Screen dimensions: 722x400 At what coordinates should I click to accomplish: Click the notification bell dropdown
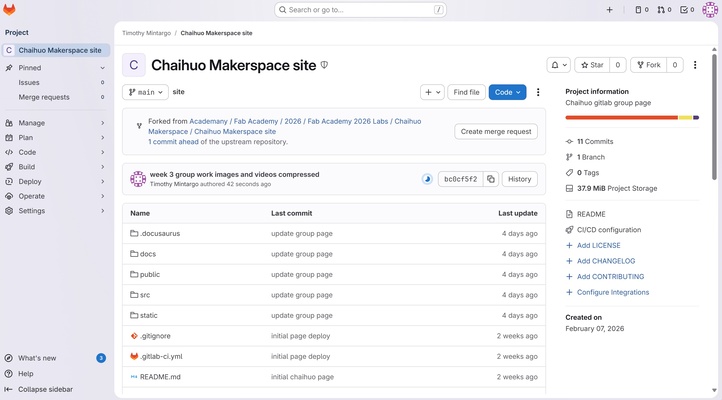coord(559,65)
